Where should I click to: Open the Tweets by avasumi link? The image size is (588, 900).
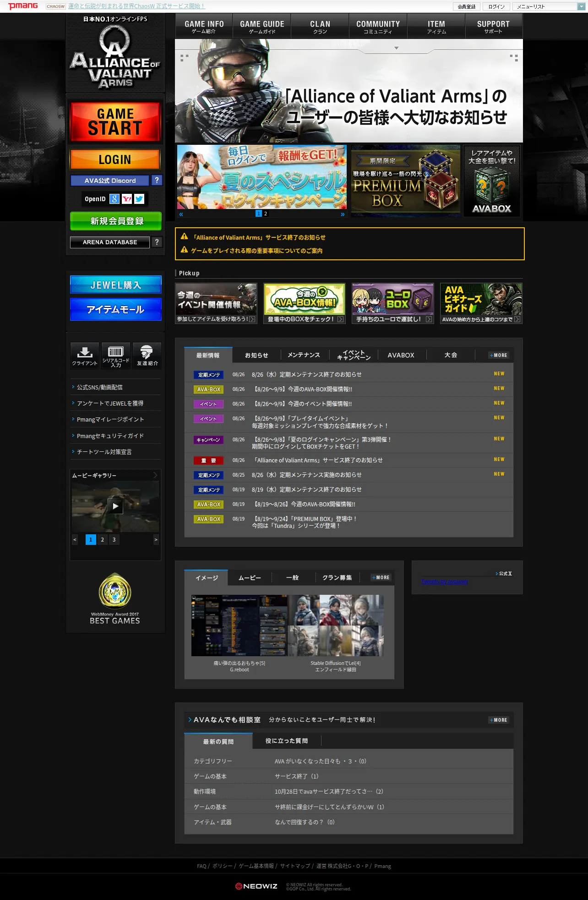(x=445, y=582)
